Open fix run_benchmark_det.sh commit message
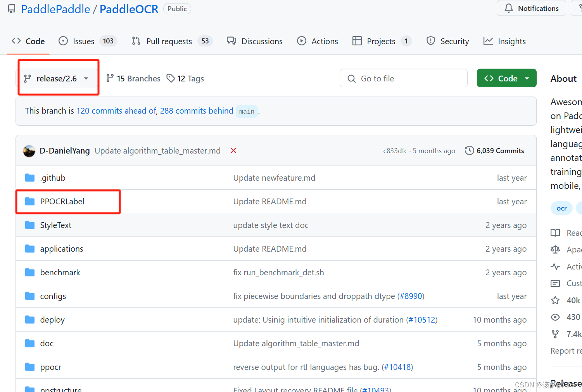The width and height of the screenshot is (582, 392). (278, 273)
